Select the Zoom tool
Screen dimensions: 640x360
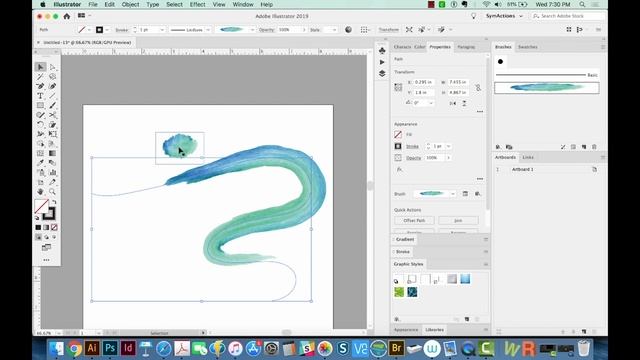coord(53,191)
